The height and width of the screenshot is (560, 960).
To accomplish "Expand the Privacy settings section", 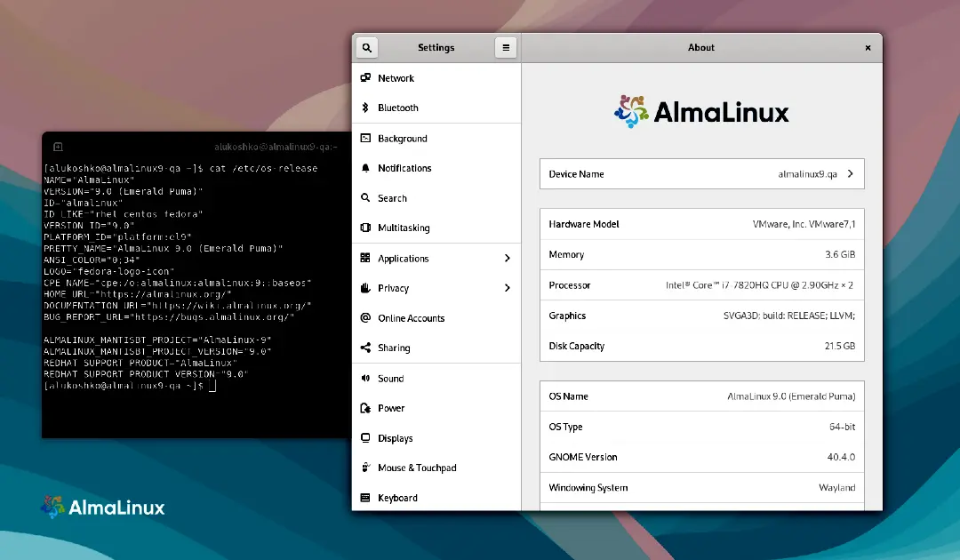I will click(x=508, y=288).
